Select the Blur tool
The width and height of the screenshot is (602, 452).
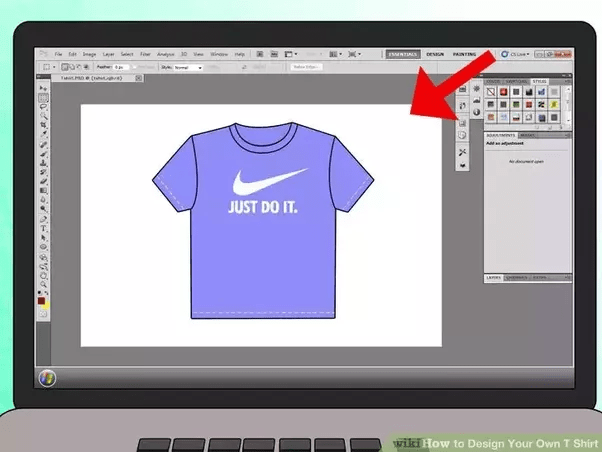pos(43,200)
